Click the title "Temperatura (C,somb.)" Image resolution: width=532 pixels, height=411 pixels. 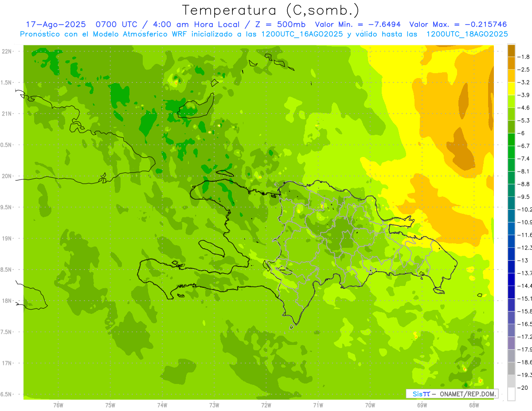[271, 10]
